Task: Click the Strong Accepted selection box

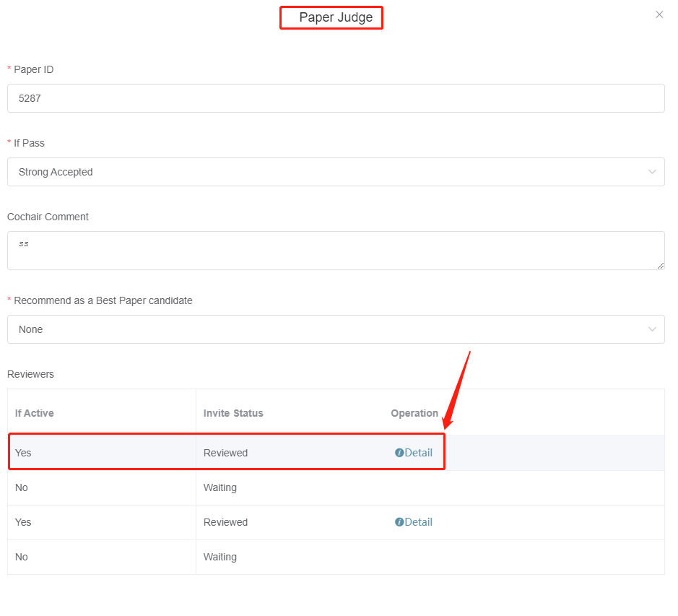Action: (x=325, y=172)
